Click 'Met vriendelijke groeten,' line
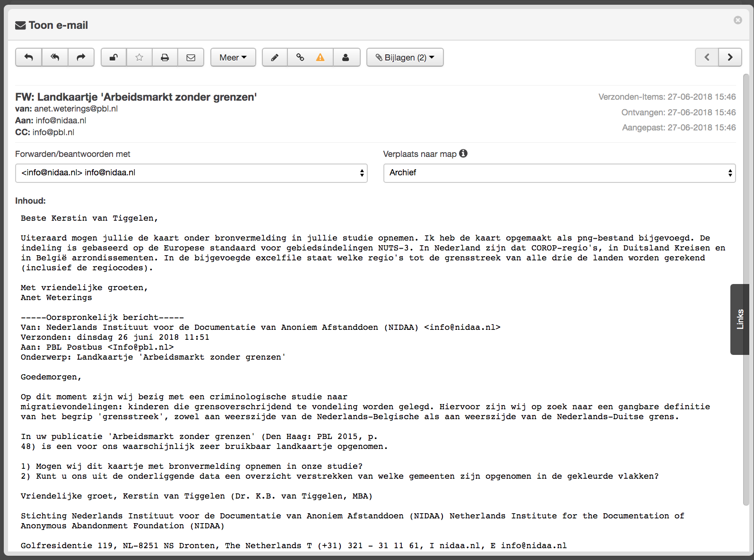The image size is (754, 560). pyautogui.click(x=84, y=288)
